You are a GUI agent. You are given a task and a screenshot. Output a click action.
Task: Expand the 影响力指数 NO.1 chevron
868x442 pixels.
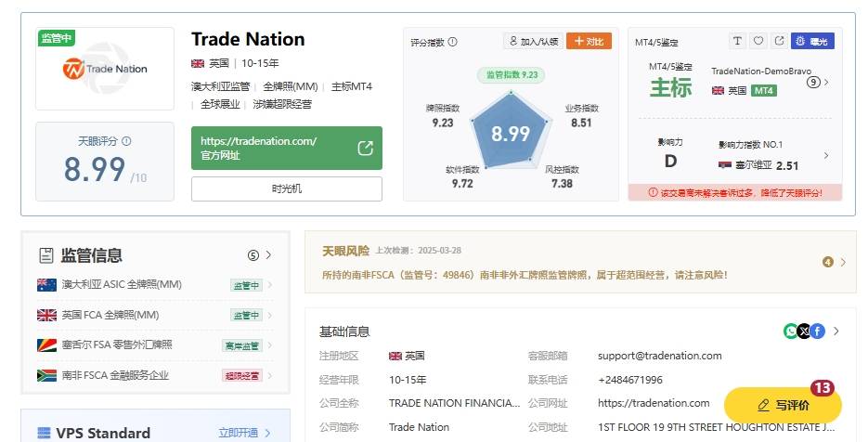[826, 156]
